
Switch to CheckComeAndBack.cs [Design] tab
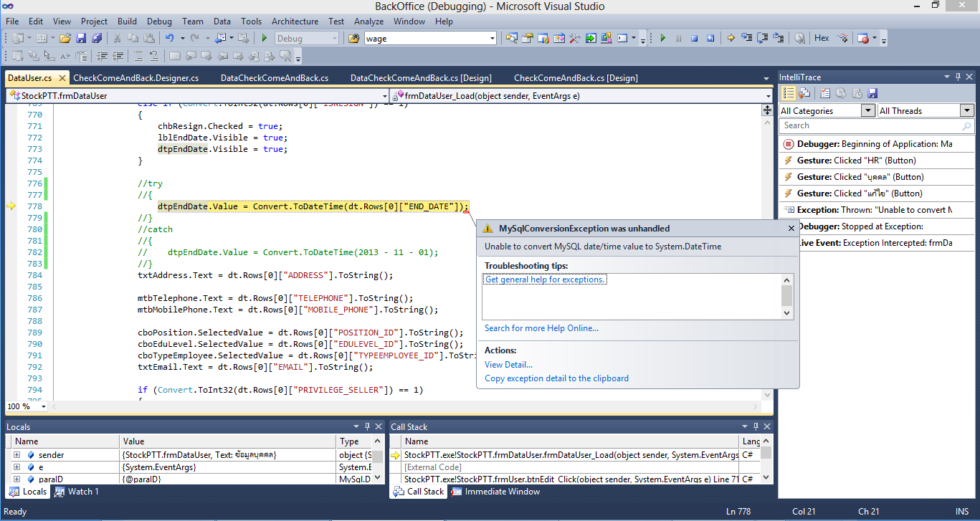576,77
